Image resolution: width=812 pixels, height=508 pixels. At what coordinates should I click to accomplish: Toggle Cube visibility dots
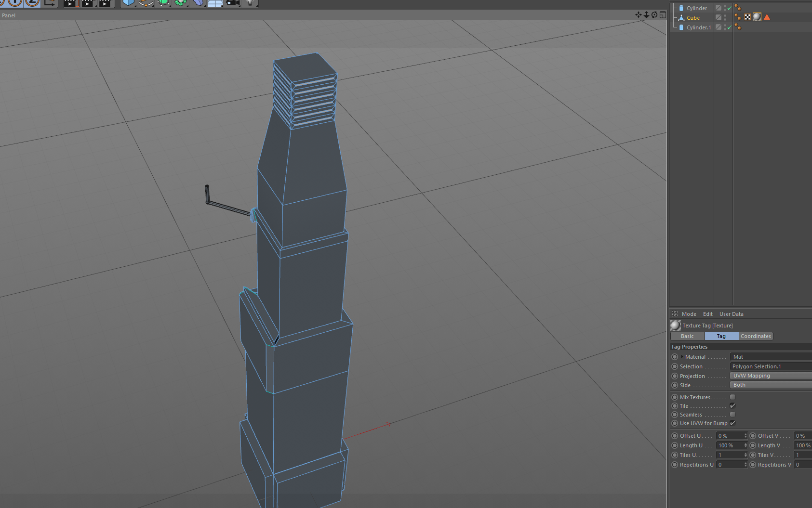pyautogui.click(x=725, y=18)
